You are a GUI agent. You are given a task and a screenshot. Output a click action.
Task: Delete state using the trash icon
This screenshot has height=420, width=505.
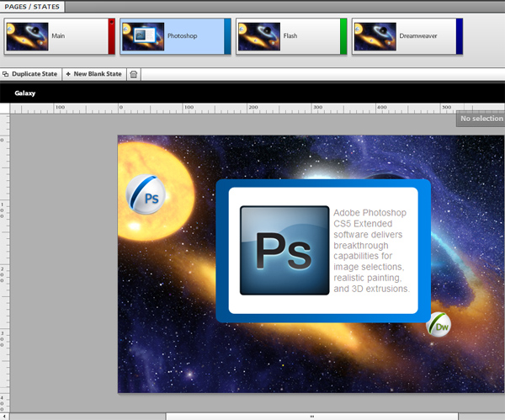[x=134, y=74]
